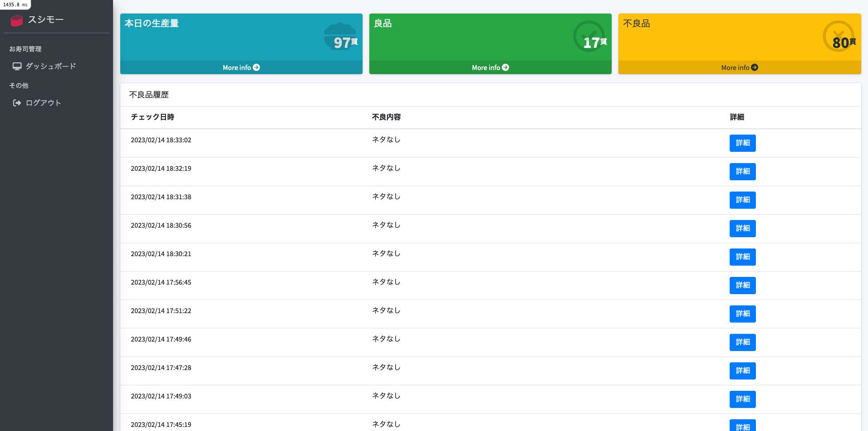The width and height of the screenshot is (868, 431).
Task: View 詳細 for the 18:30:56 entry
Action: tap(742, 229)
